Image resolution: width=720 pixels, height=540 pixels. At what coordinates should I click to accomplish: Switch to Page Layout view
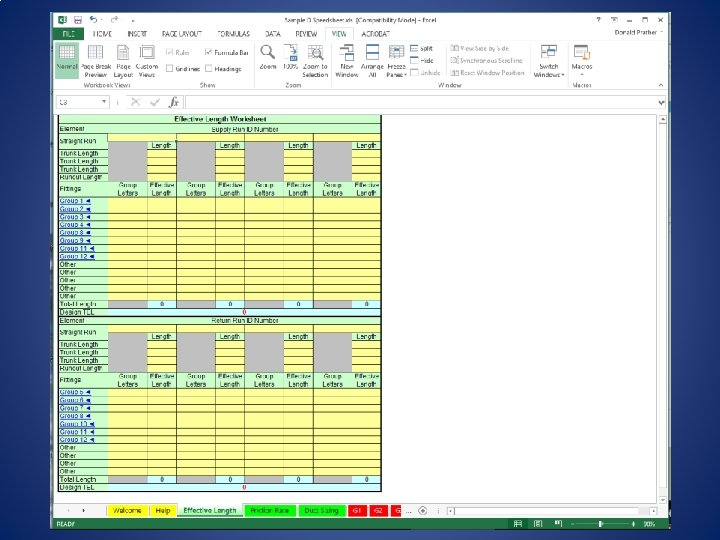point(123,61)
